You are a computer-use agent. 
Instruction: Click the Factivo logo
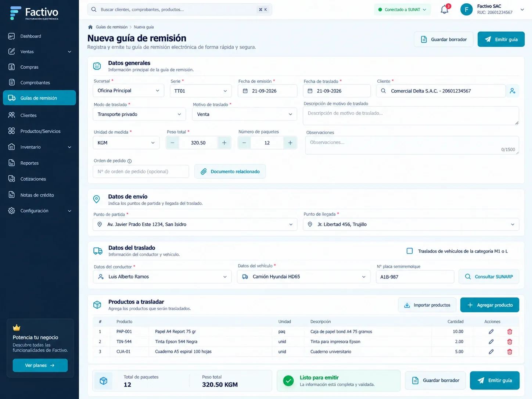pos(34,13)
